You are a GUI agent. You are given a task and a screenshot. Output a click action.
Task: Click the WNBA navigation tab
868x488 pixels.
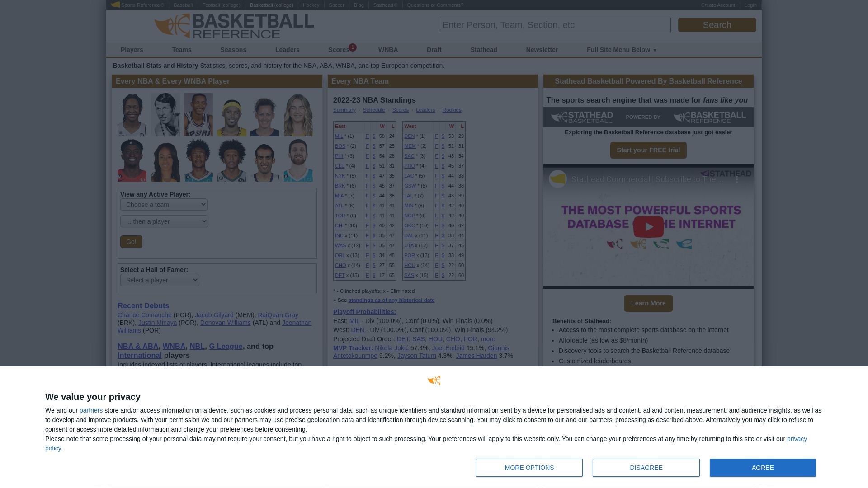[387, 49]
